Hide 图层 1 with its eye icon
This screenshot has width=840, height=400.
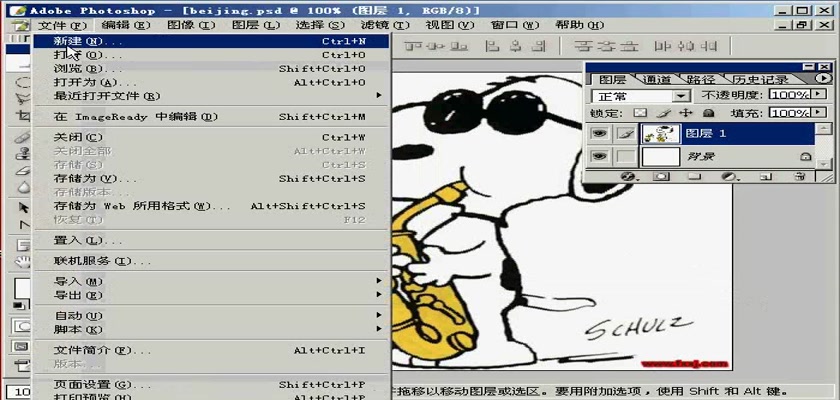tap(599, 133)
